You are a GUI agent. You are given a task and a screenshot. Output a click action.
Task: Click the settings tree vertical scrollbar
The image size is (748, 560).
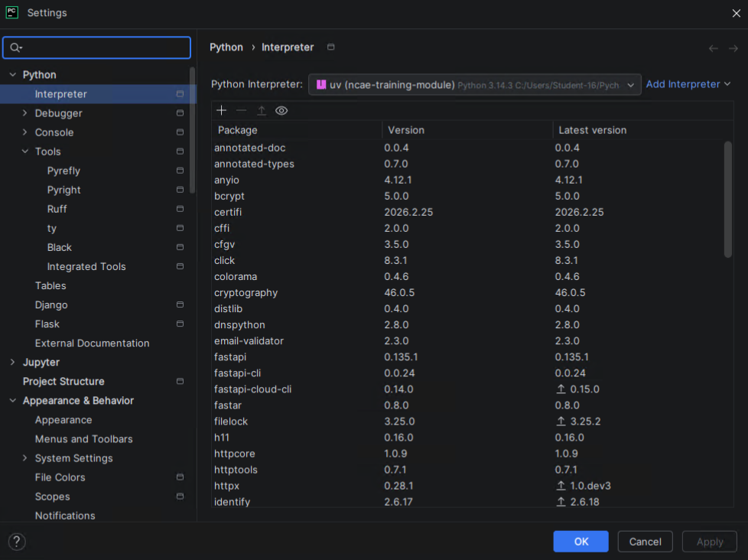193,130
